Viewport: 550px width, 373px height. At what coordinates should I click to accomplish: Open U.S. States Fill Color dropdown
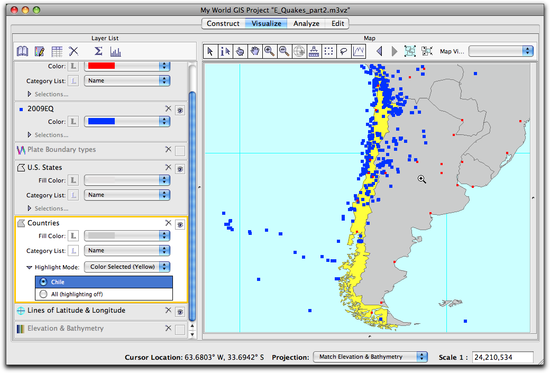[x=127, y=180]
